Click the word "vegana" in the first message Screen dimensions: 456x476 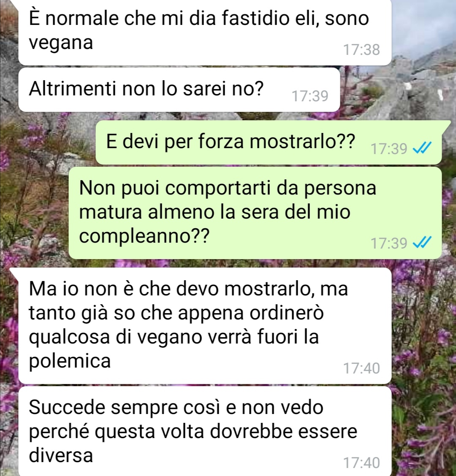[61, 43]
